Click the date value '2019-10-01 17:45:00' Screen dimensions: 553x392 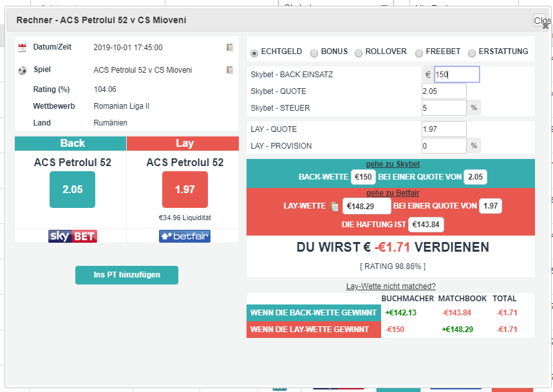pyautogui.click(x=128, y=48)
